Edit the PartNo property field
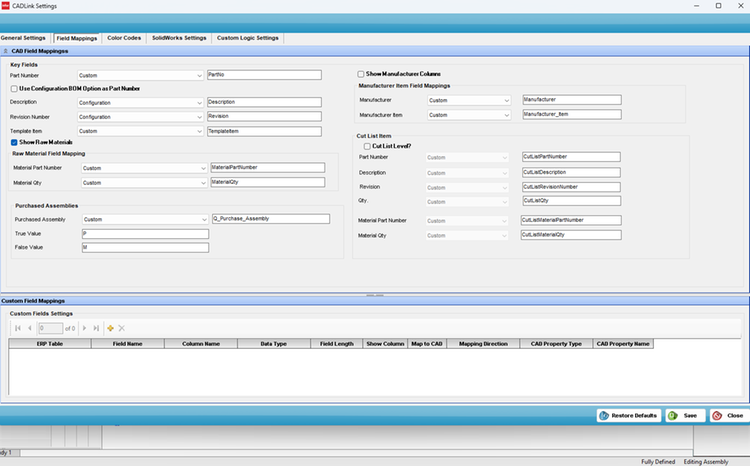750x466 pixels. (264, 75)
